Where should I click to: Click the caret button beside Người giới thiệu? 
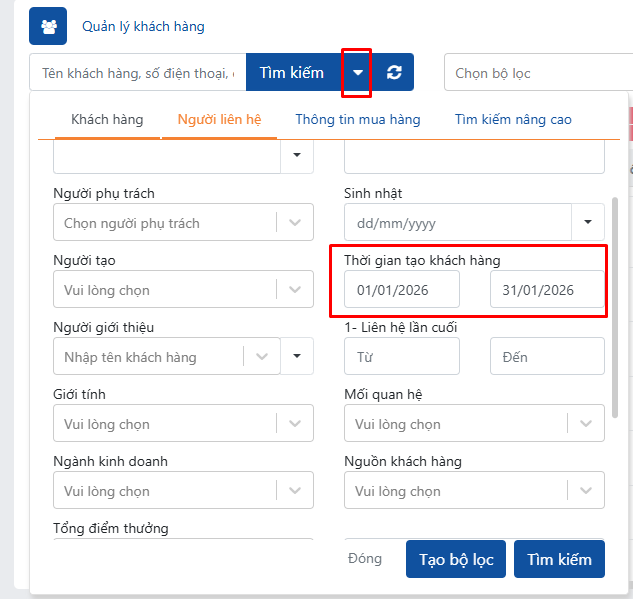click(297, 356)
